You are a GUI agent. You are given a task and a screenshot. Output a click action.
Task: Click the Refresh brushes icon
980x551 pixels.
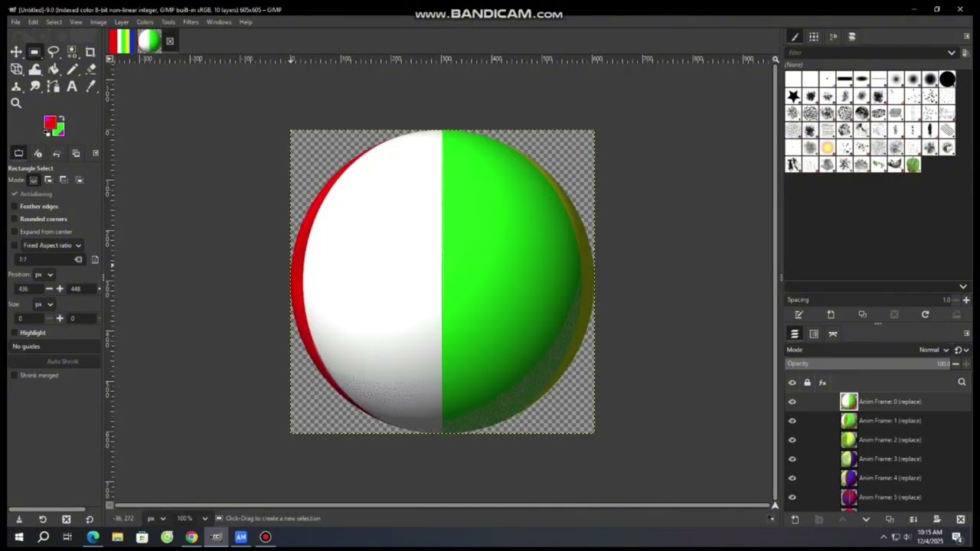click(925, 315)
